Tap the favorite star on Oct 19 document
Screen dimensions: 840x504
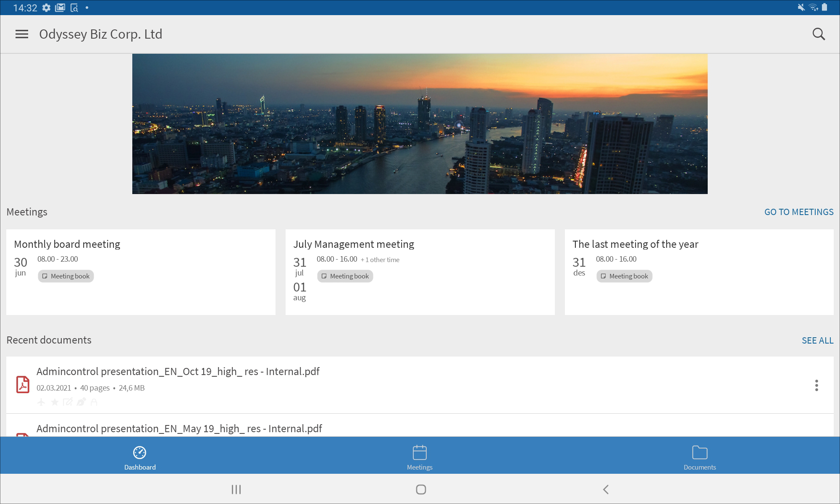pyautogui.click(x=55, y=402)
